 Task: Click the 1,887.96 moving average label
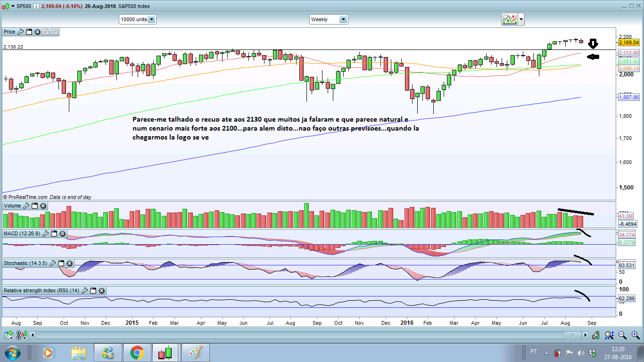(x=629, y=97)
